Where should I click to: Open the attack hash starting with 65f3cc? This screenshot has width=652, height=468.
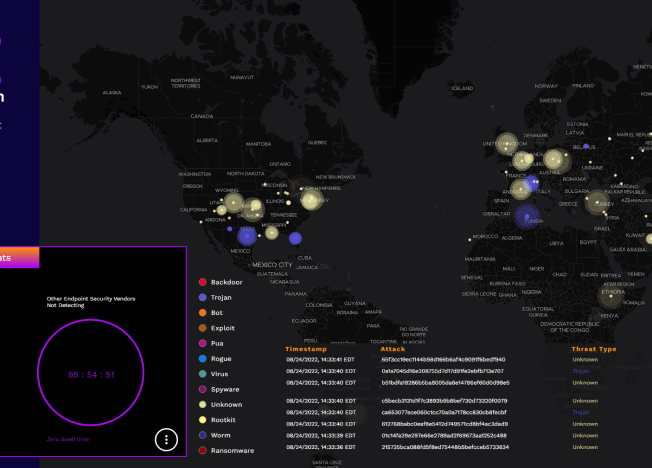pyautogui.click(x=443, y=359)
